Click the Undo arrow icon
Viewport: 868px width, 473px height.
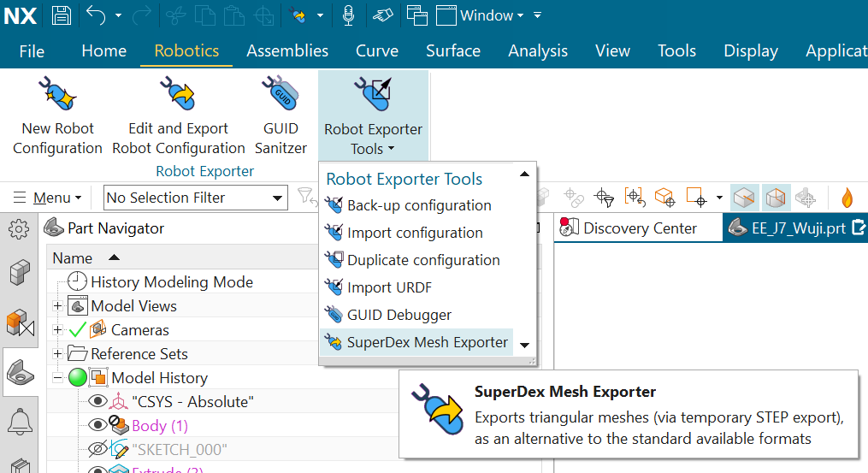pos(95,15)
